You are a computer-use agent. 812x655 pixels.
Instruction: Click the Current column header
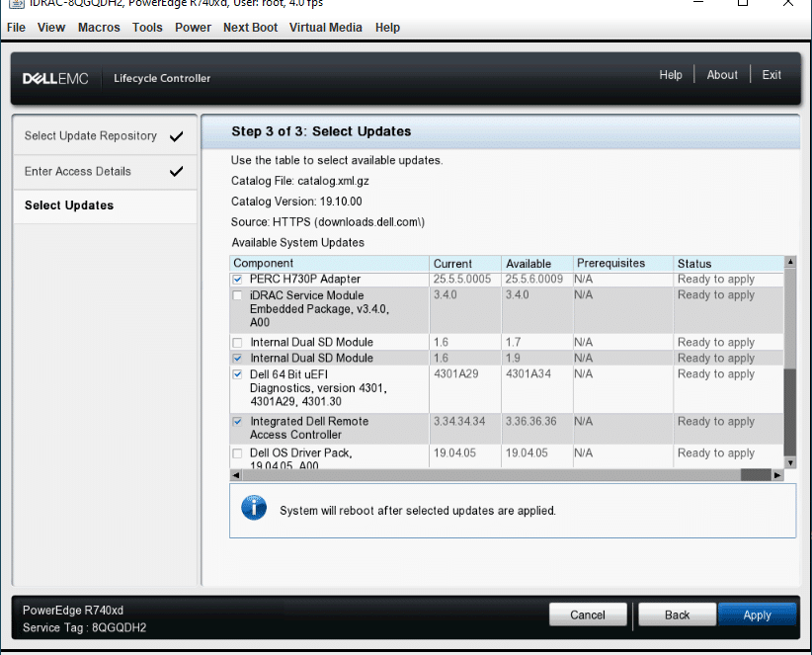click(465, 264)
